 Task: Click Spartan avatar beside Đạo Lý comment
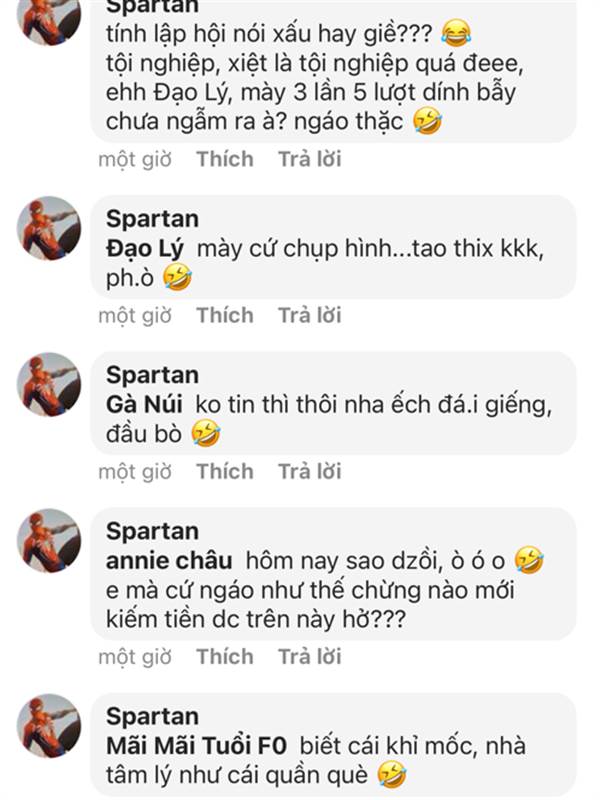49,228
